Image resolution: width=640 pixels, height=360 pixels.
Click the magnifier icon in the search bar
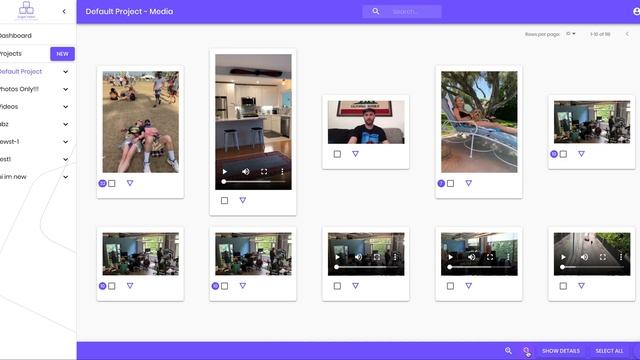click(x=376, y=11)
